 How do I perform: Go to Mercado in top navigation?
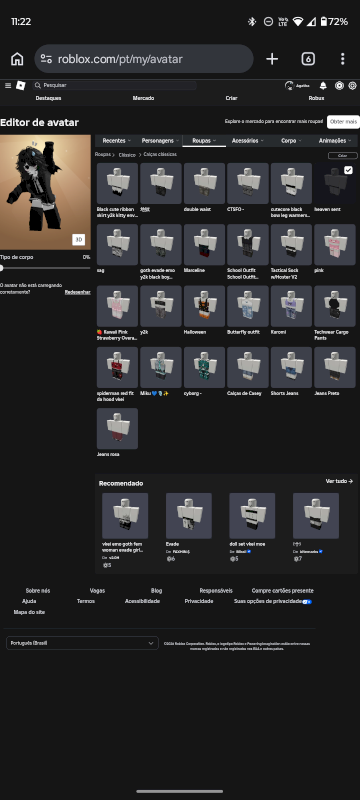[143, 98]
